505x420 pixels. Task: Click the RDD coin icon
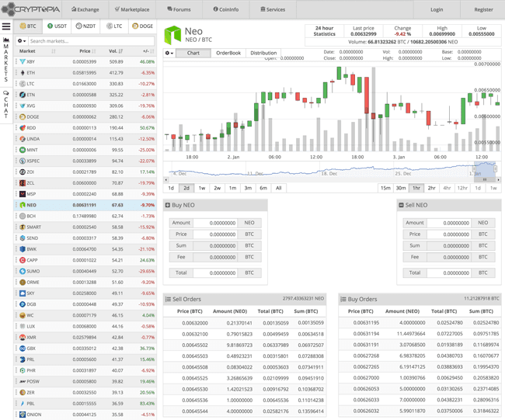(x=23, y=128)
